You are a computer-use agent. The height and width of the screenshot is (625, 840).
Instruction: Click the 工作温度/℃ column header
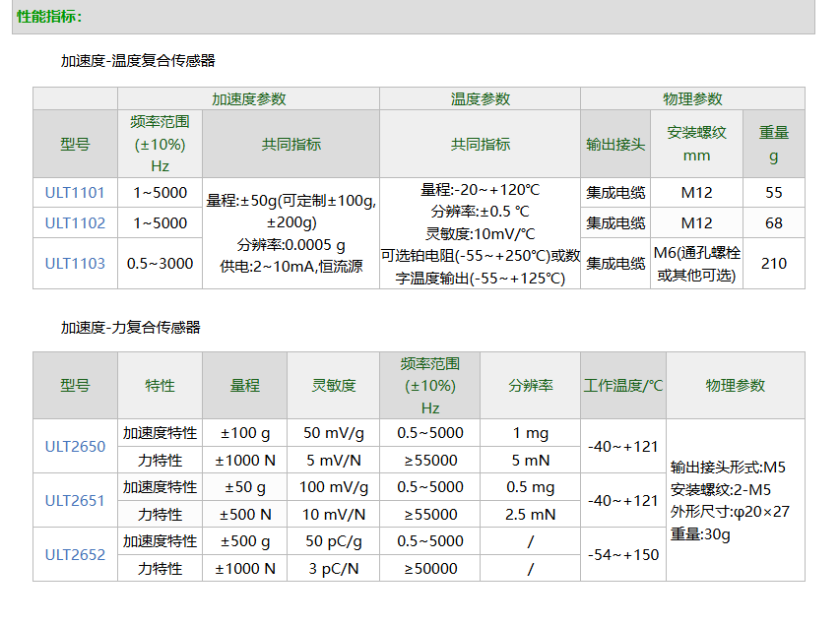[x=623, y=386]
